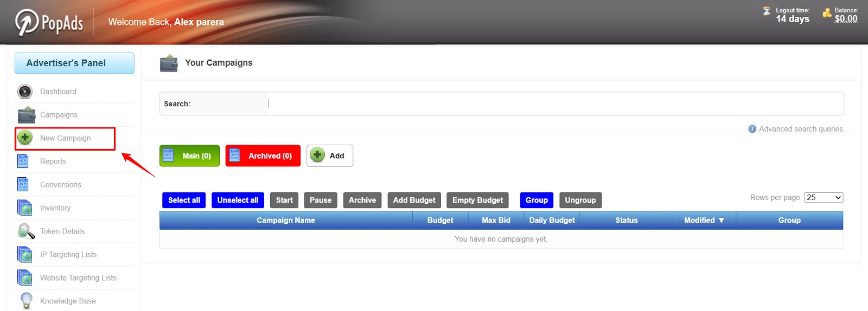The width and height of the screenshot is (868, 311).
Task: Focus the campaign Search input field
Action: [556, 103]
